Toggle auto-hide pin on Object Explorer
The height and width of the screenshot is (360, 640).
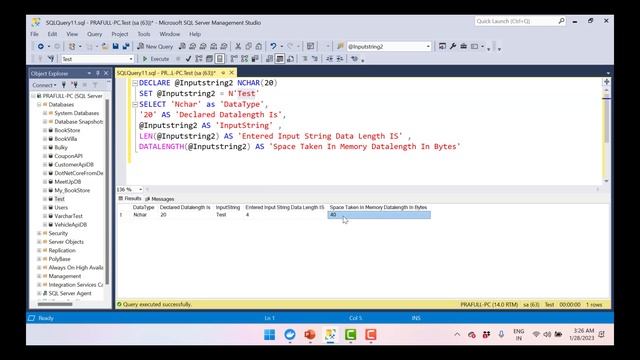coord(98,73)
